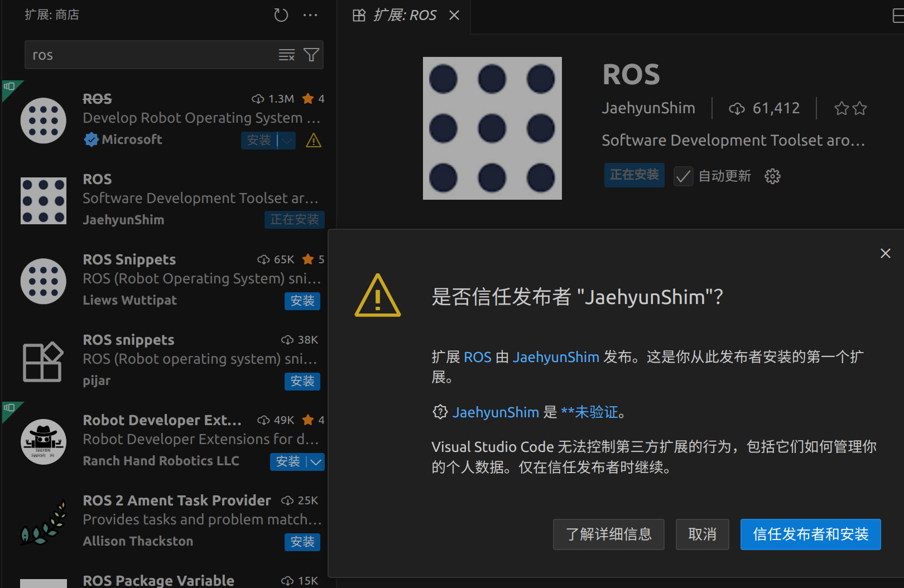Click the 61,412 install count

click(764, 108)
